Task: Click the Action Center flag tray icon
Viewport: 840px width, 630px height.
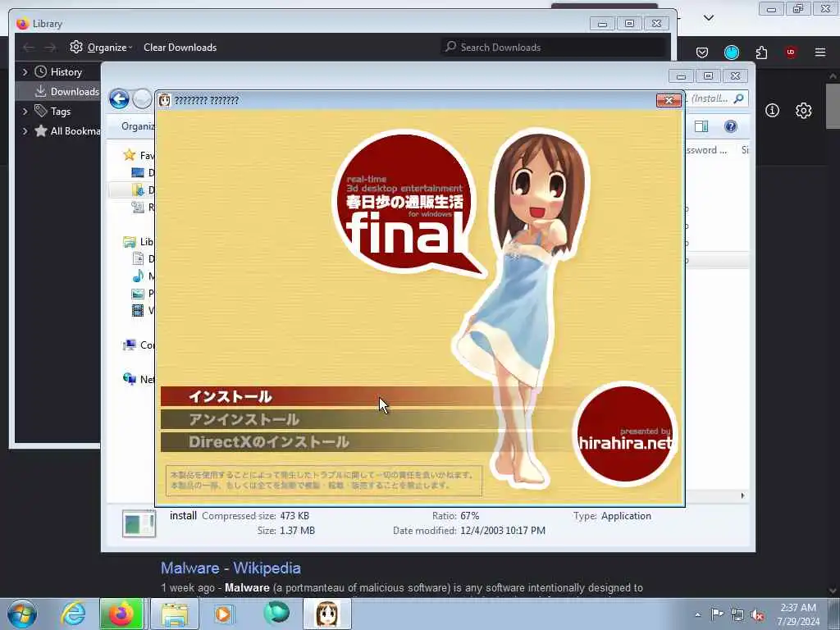Action: click(717, 614)
